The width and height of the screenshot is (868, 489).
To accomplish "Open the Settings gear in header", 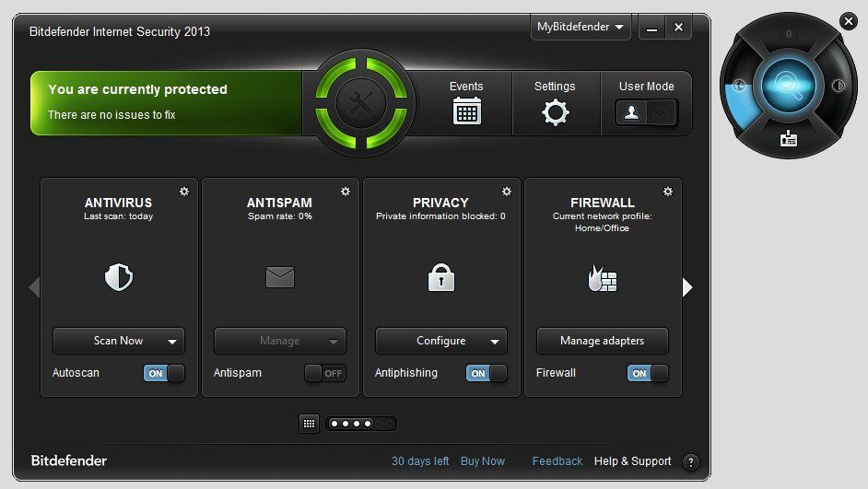I will [x=555, y=112].
